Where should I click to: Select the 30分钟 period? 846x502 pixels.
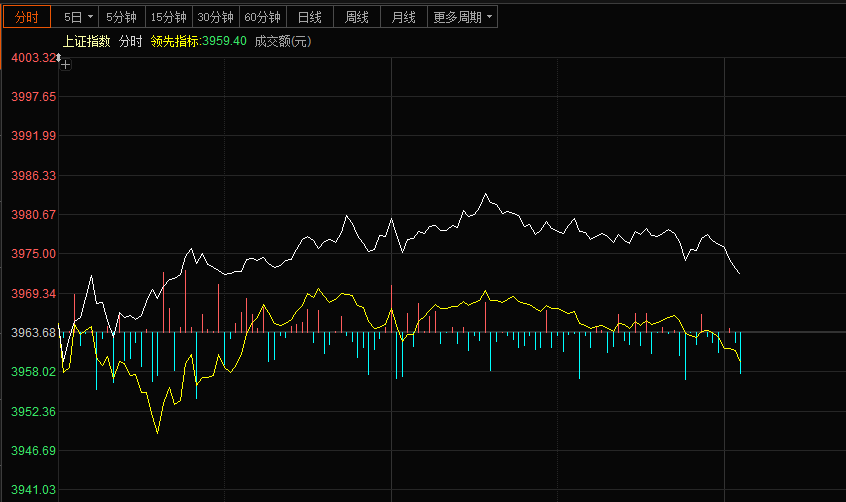tap(215, 17)
